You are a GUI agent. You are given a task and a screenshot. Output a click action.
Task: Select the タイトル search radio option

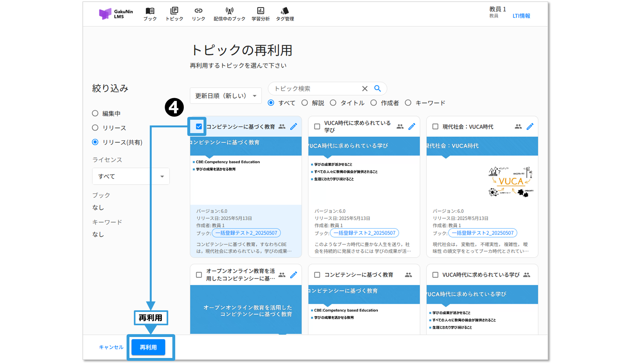pos(333,103)
